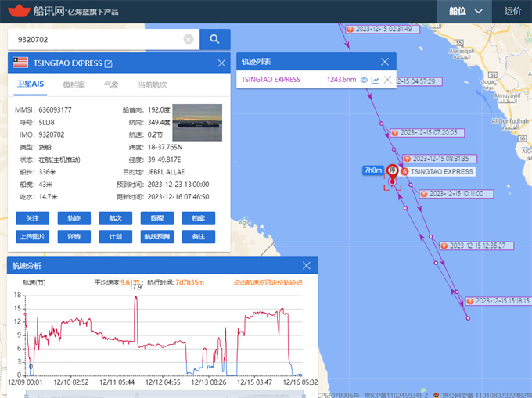Image resolution: width=532 pixels, height=398 pixels.
Task: Click the edit icon next to TSINGTAO EXPRESS title
Action: tap(109, 63)
